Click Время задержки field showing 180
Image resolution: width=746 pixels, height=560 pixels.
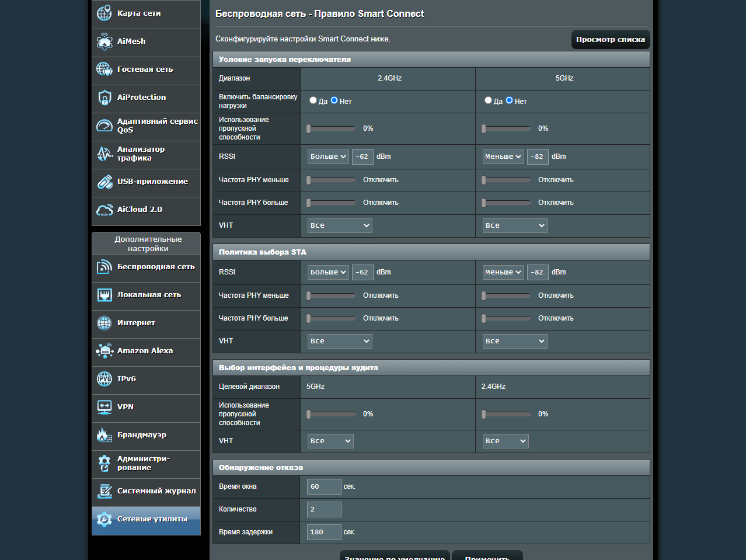[x=324, y=532]
